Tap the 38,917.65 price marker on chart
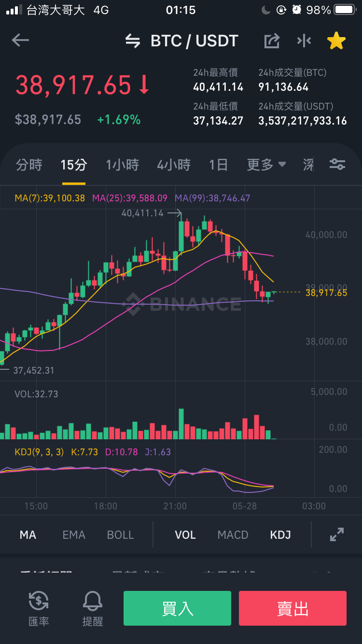The width and height of the screenshot is (362, 644). [326, 293]
